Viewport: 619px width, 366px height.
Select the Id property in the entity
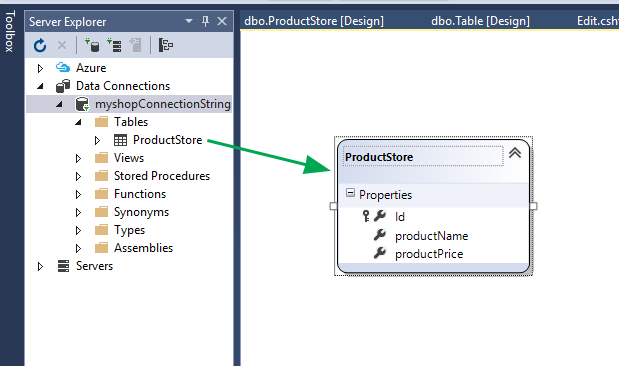(400, 217)
